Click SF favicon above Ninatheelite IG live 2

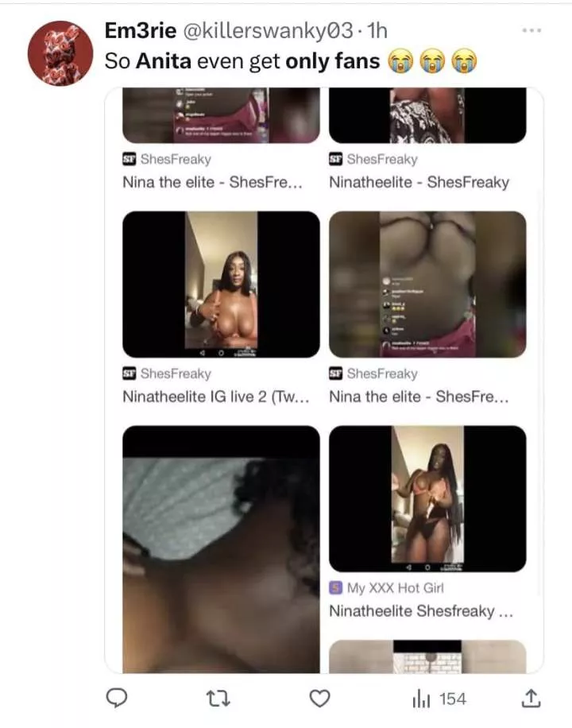tap(129, 374)
